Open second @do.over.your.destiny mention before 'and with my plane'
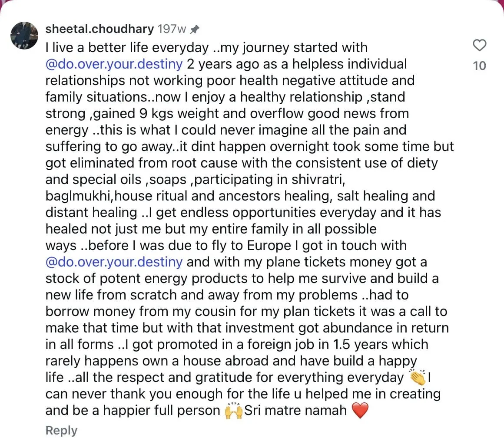 [x=114, y=262]
